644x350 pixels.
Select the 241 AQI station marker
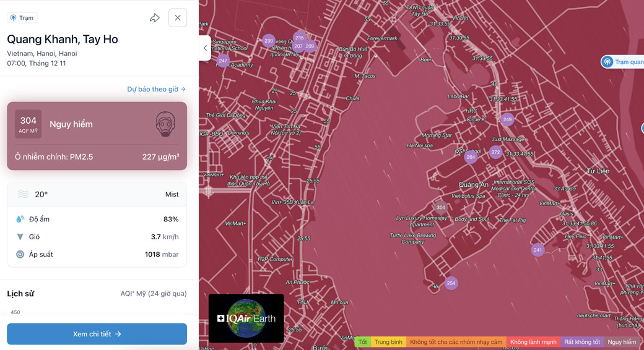(x=537, y=250)
